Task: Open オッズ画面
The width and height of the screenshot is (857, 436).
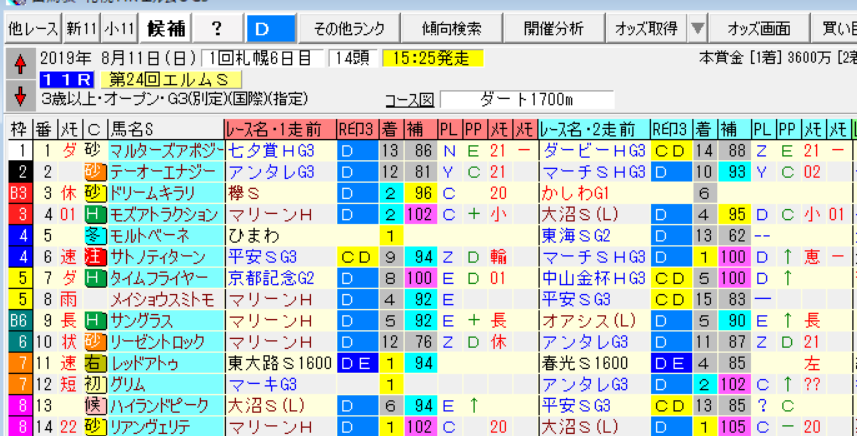Action: tap(759, 28)
